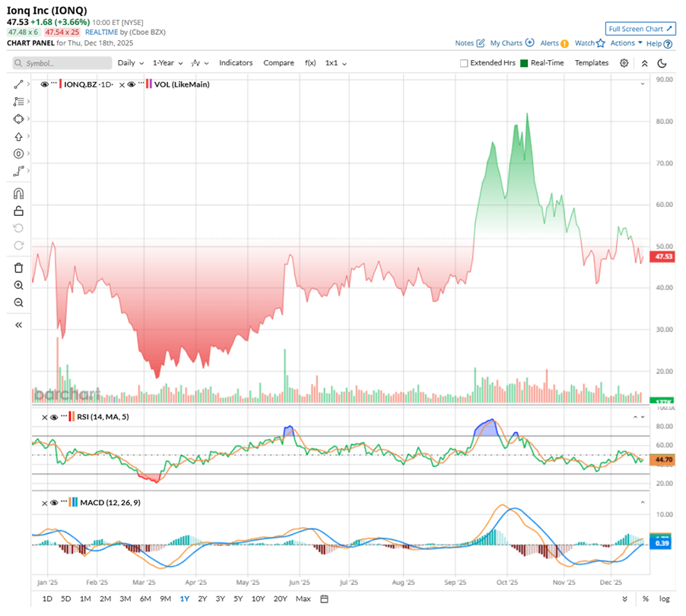Move RSI pane up chevron

click(635, 417)
